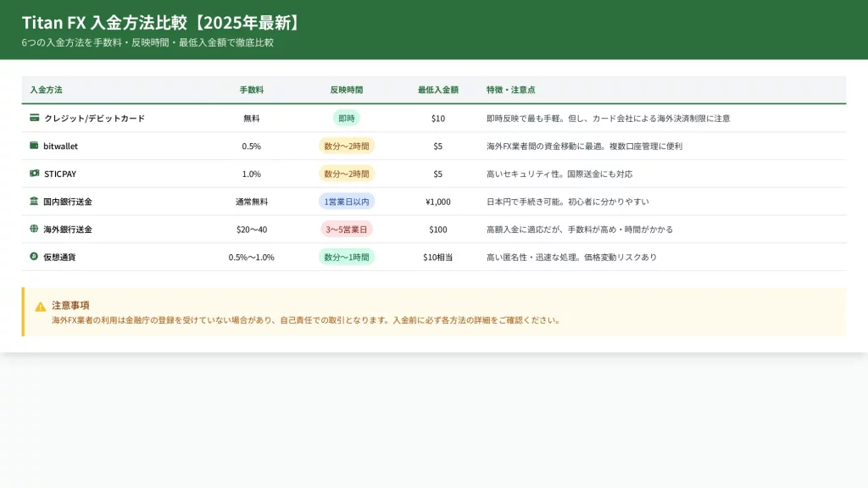Click the STICPAY money bill icon
The height and width of the screenshot is (488, 868).
pos(35,174)
